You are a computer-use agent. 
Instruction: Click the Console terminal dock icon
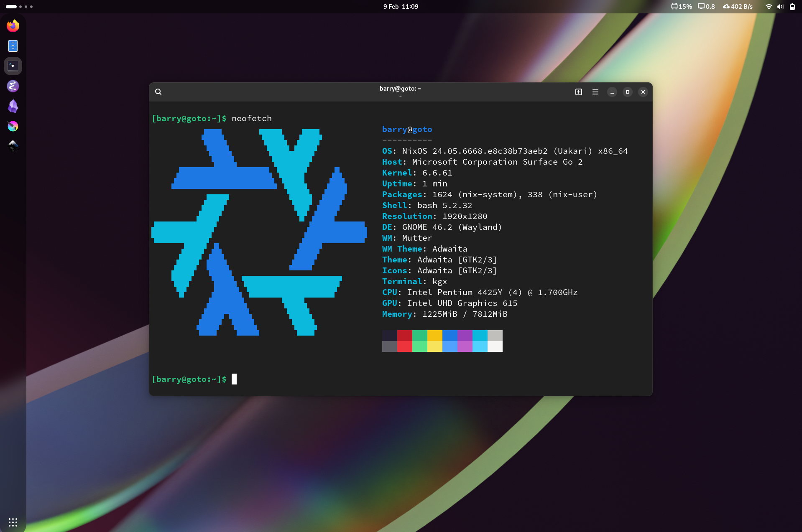click(13, 66)
